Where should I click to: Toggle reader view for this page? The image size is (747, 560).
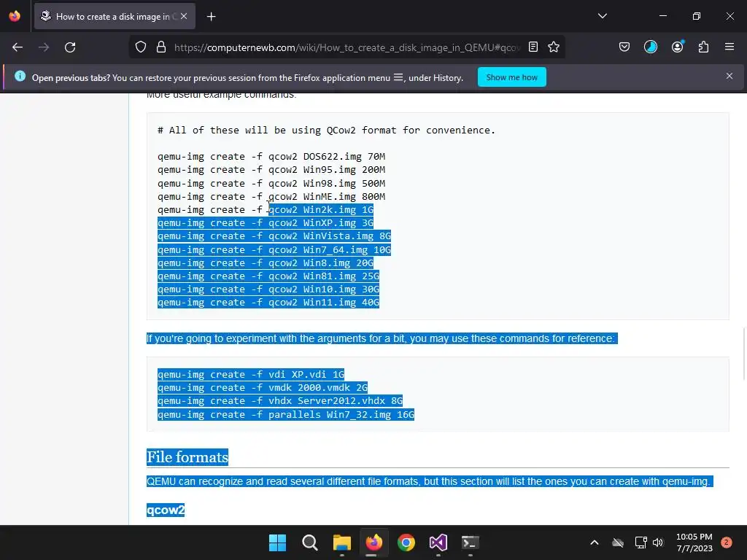click(x=533, y=47)
